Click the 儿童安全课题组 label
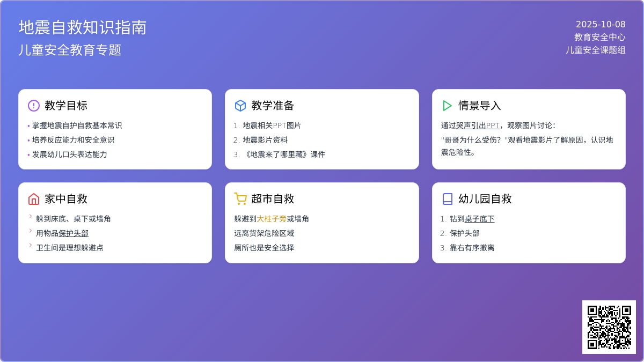Viewport: 644px width, 362px height. coord(595,50)
